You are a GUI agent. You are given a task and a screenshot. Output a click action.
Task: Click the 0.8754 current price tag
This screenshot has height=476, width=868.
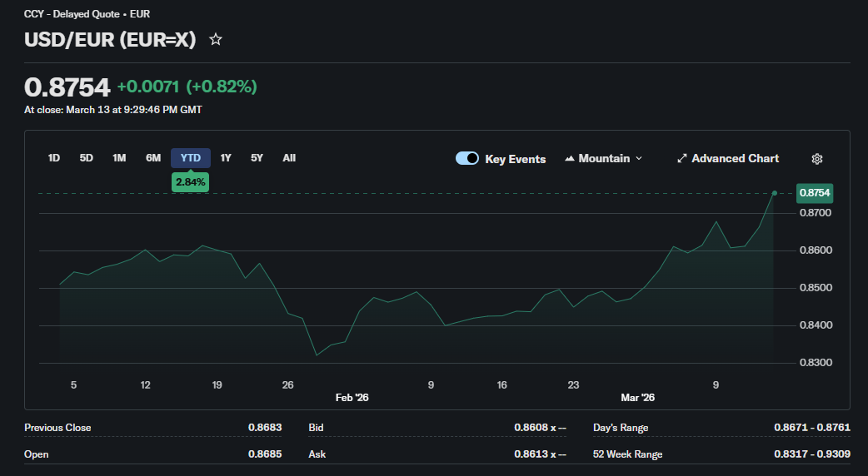coord(815,193)
